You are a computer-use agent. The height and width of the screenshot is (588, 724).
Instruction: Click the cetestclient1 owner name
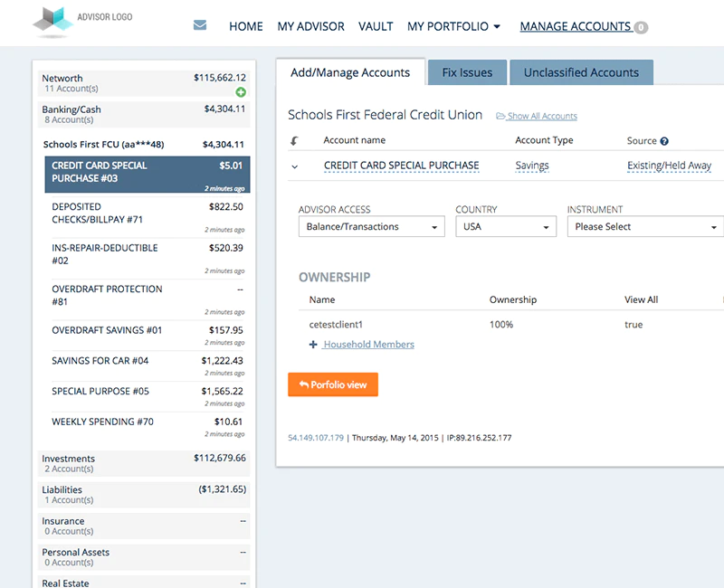point(336,325)
